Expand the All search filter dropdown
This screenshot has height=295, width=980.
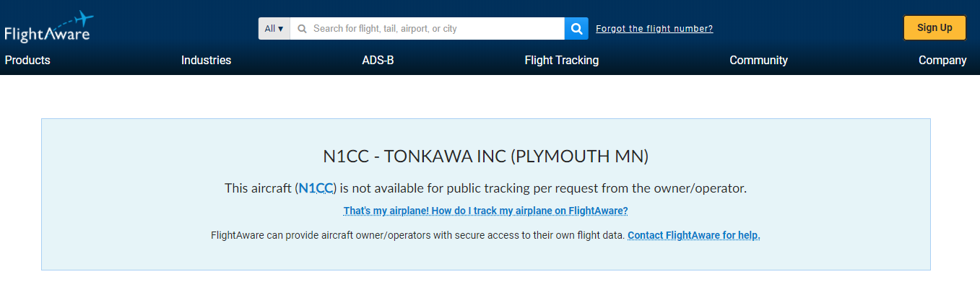click(274, 29)
